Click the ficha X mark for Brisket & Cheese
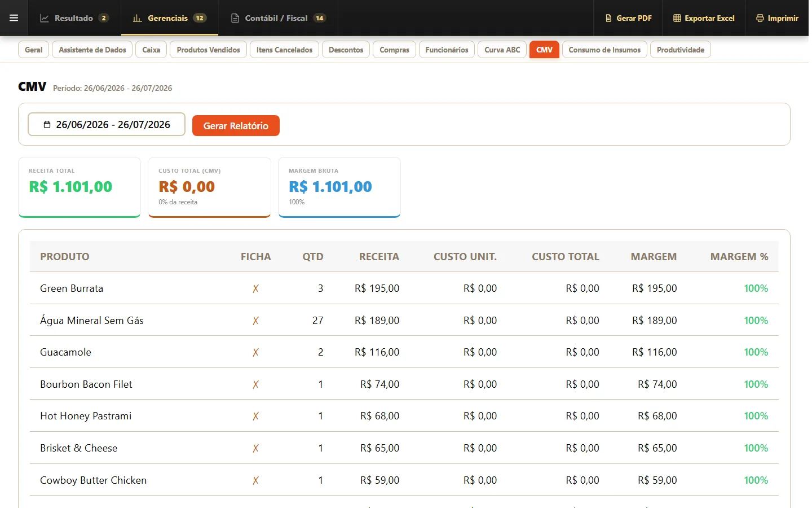 pos(255,448)
